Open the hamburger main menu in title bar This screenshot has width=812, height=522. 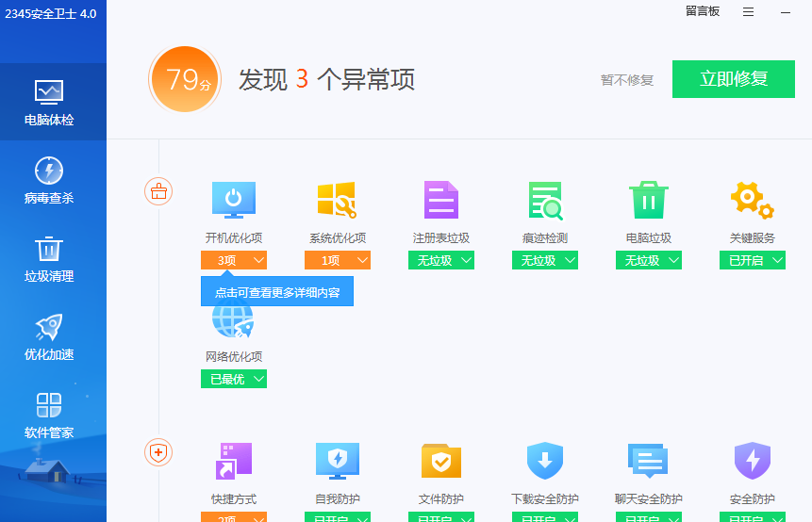tap(748, 11)
